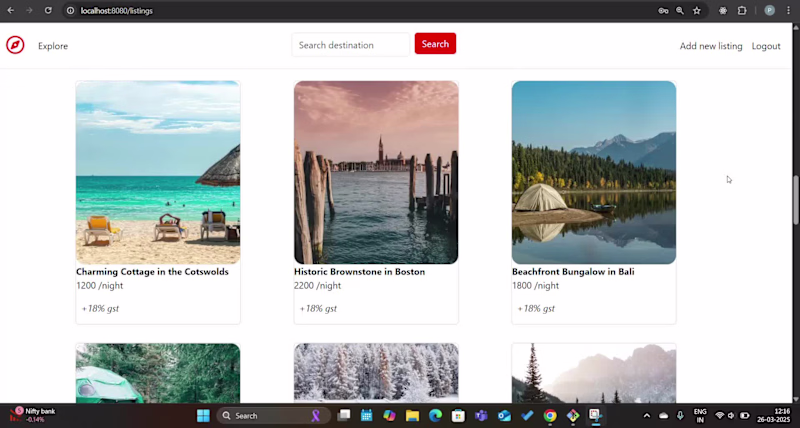800x428 pixels.
Task: Show hidden system tray icons
Action: pyautogui.click(x=647, y=416)
